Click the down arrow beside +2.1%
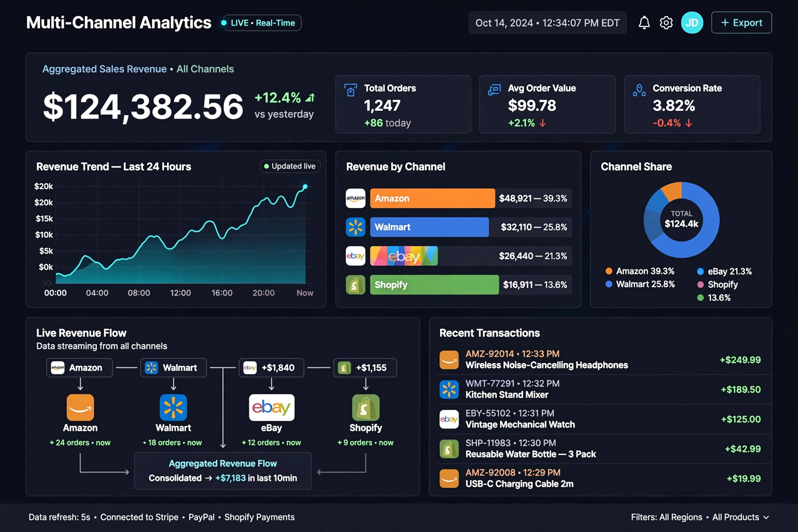 (x=543, y=123)
